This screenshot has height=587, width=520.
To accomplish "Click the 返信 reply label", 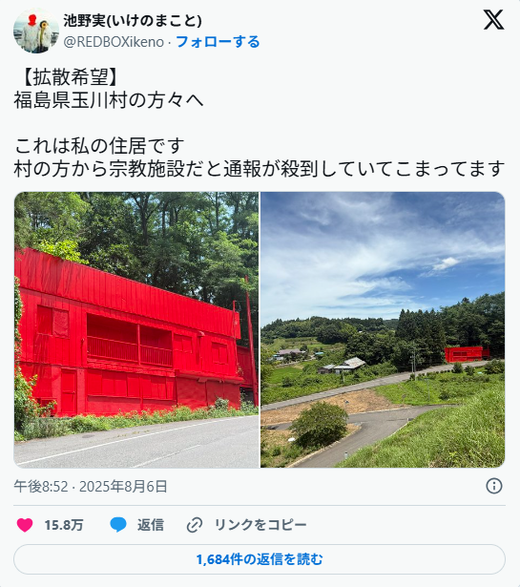I will [150, 525].
